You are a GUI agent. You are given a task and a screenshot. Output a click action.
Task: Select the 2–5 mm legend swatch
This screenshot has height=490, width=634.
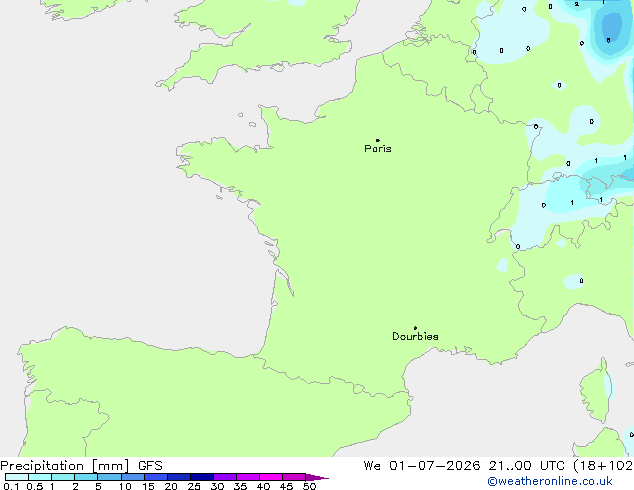(86, 477)
